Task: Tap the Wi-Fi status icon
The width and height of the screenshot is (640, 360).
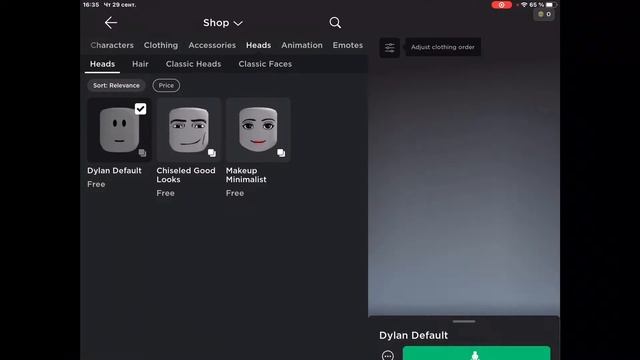Action: tap(524, 5)
